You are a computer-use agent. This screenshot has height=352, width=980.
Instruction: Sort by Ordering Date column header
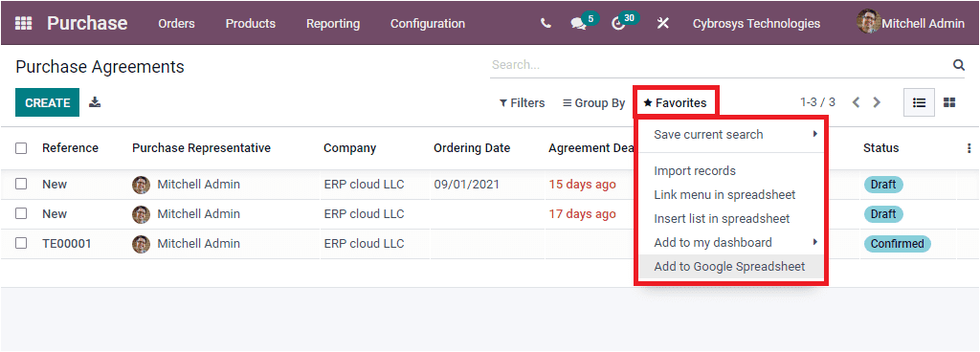pos(472,148)
